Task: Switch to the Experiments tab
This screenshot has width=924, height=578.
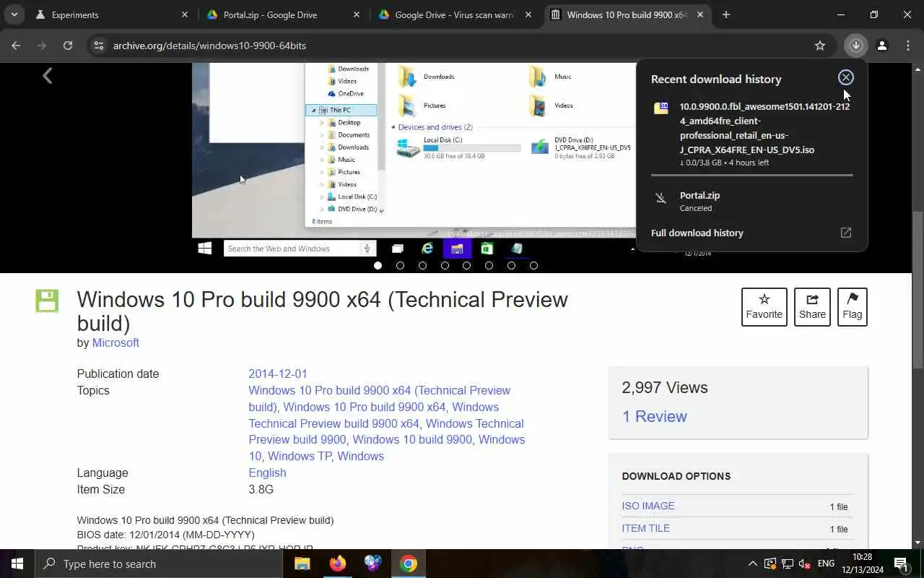Action: (111, 14)
